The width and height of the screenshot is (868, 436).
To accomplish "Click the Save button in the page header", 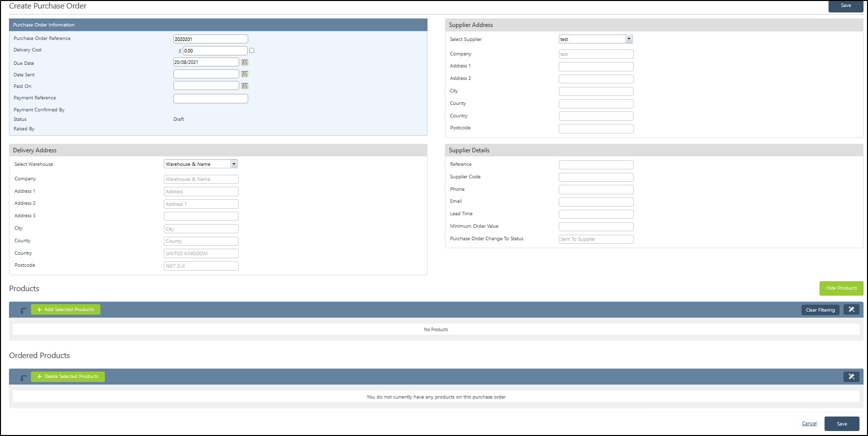I will coord(846,6).
